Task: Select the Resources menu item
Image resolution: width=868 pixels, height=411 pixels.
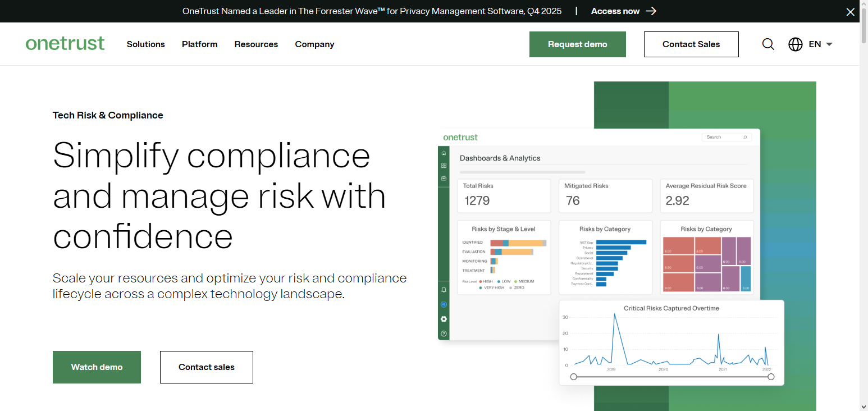Action: (256, 44)
